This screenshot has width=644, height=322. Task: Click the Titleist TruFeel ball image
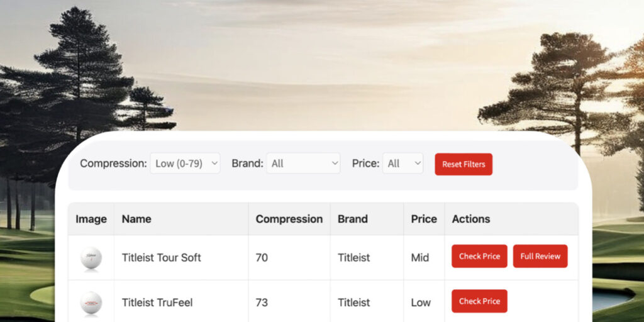tap(91, 303)
